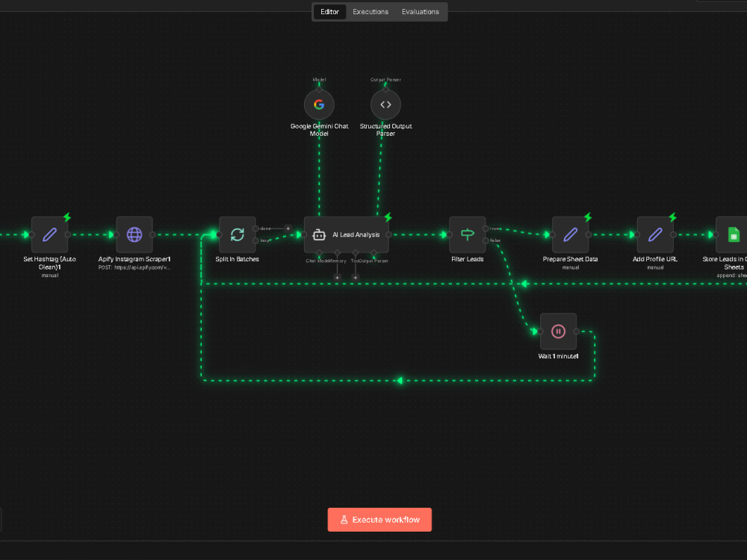Add a Memory sub-node with plus below AI Lead Analysis

coord(338,277)
